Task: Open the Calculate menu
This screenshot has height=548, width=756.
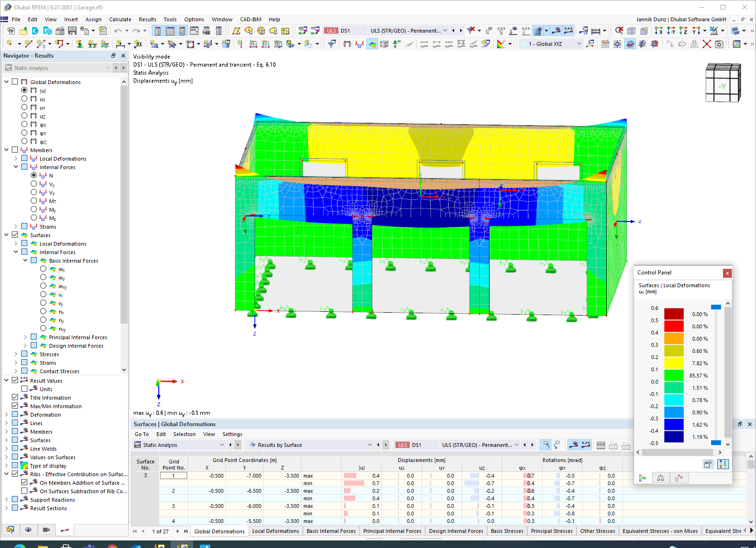Action: point(120,19)
